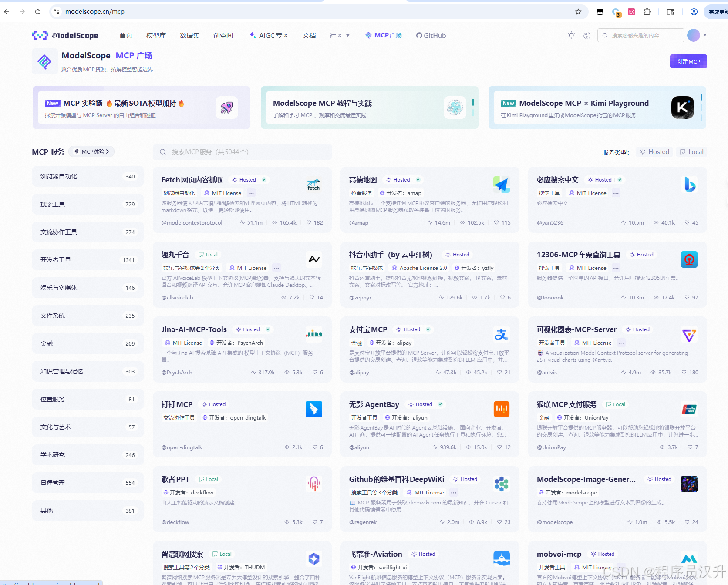Click the Fetch service logo icon
Image resolution: width=728 pixels, height=585 pixels.
(x=313, y=185)
